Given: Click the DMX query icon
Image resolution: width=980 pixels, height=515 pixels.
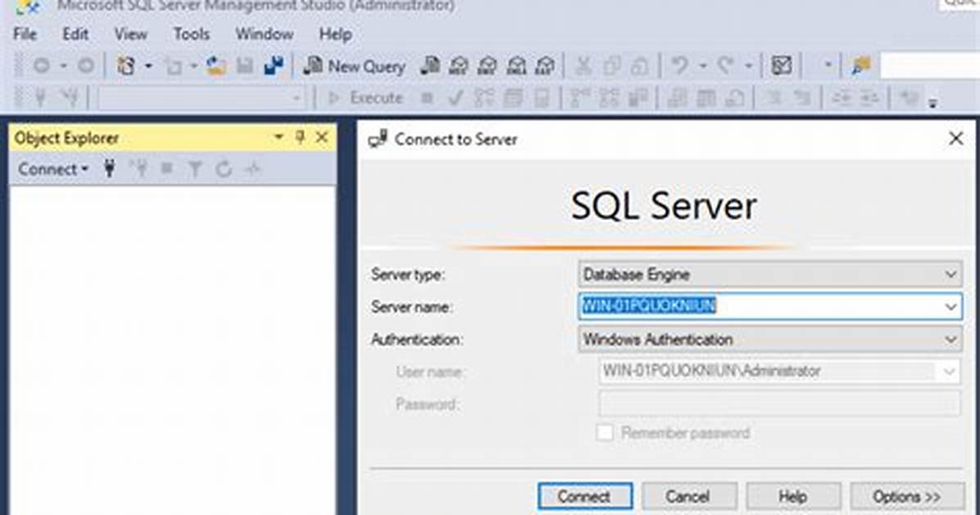Looking at the screenshot, I should tap(488, 65).
